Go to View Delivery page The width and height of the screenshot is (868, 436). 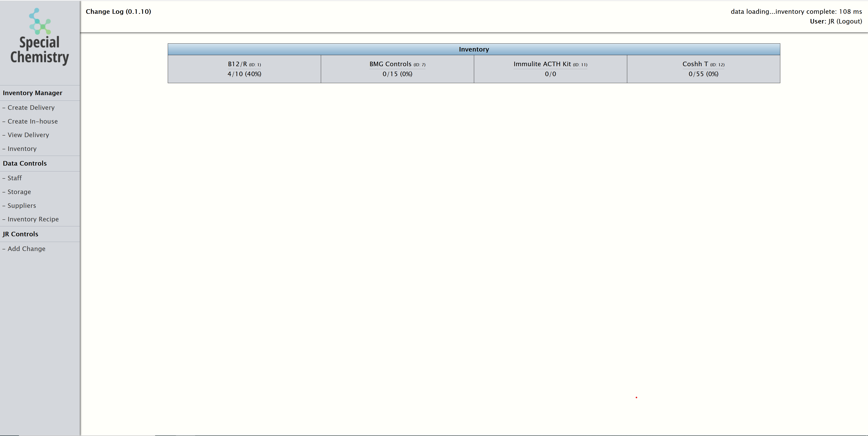tap(28, 135)
